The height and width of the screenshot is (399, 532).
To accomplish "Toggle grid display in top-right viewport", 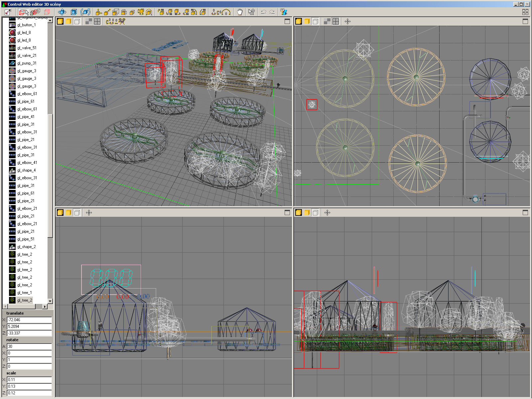I will 336,22.
